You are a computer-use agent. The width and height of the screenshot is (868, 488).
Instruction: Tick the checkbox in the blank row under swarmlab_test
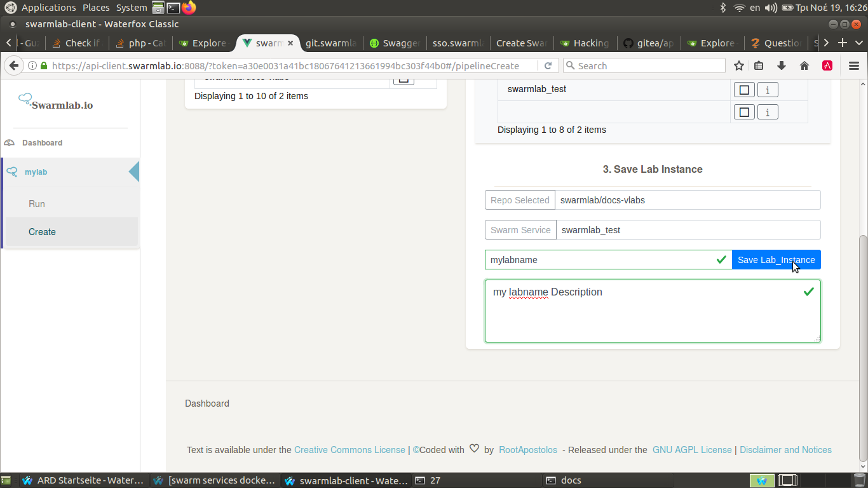point(744,112)
